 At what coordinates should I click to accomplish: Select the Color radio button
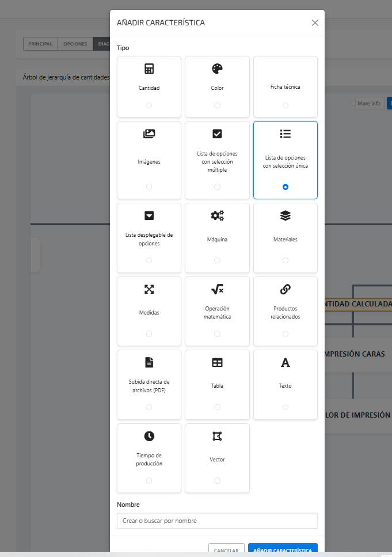coord(218,105)
